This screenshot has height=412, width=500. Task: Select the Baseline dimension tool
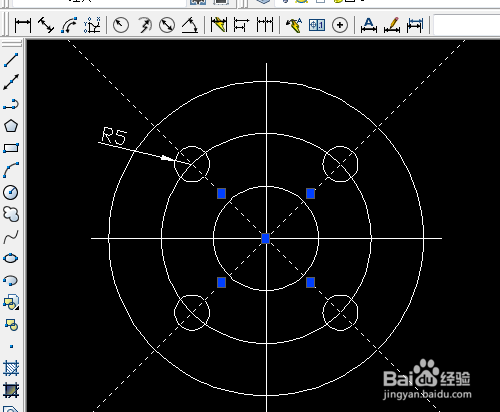click(241, 25)
